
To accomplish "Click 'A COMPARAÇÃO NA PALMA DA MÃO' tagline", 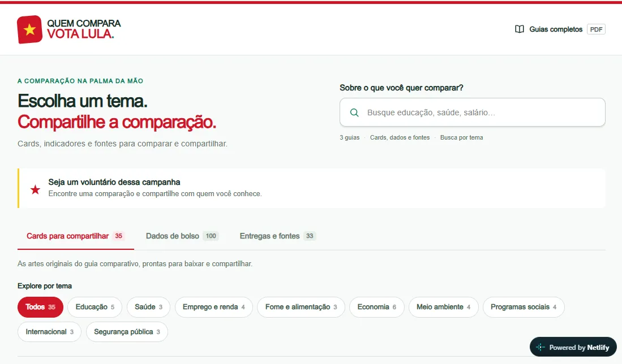I will point(80,81).
